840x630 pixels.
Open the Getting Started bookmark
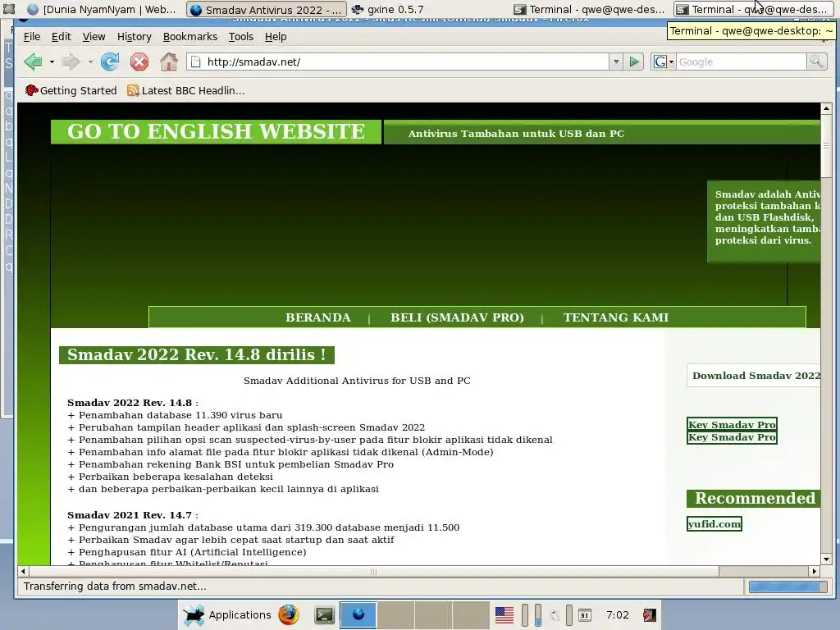tap(71, 90)
